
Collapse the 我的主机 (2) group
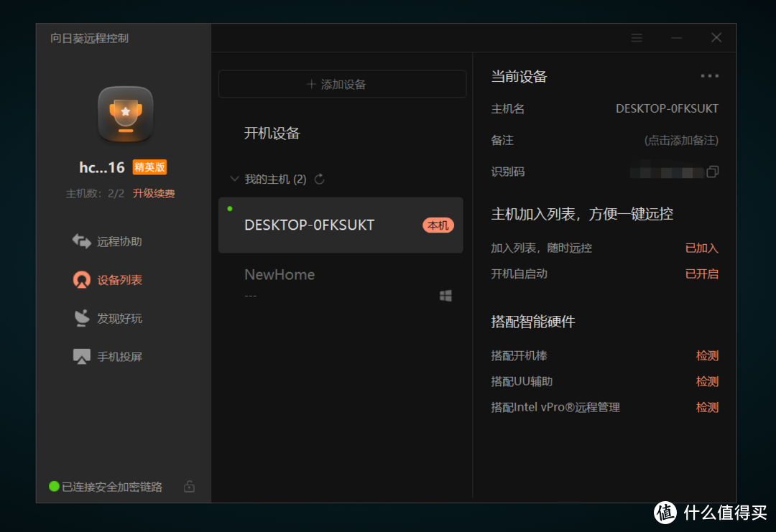tap(234, 179)
